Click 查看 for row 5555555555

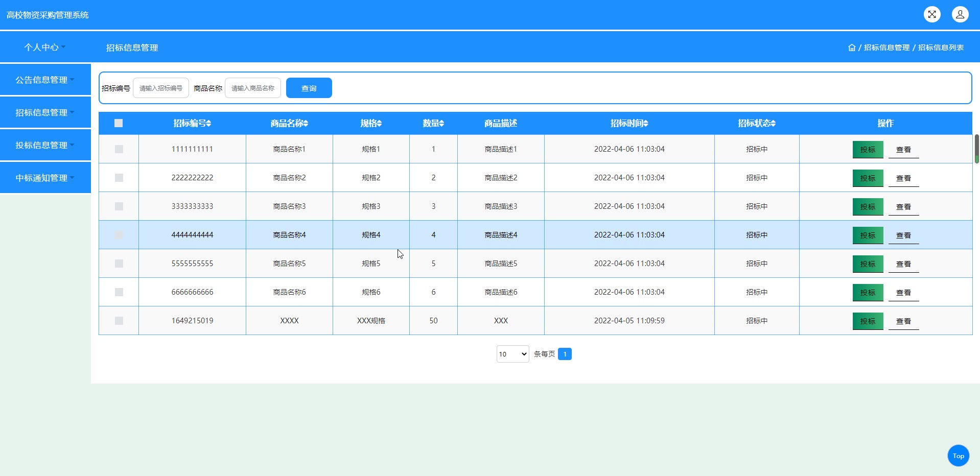(x=903, y=264)
